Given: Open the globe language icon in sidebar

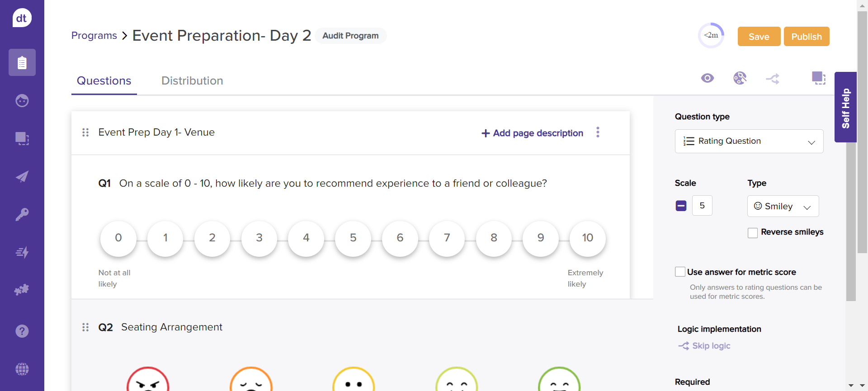Looking at the screenshot, I should 22,369.
